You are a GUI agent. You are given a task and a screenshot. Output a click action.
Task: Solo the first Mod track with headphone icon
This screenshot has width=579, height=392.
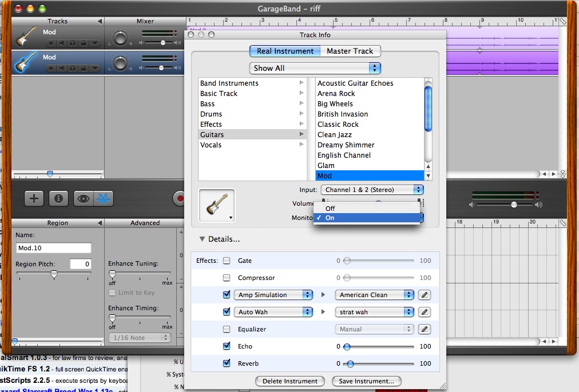73,43
